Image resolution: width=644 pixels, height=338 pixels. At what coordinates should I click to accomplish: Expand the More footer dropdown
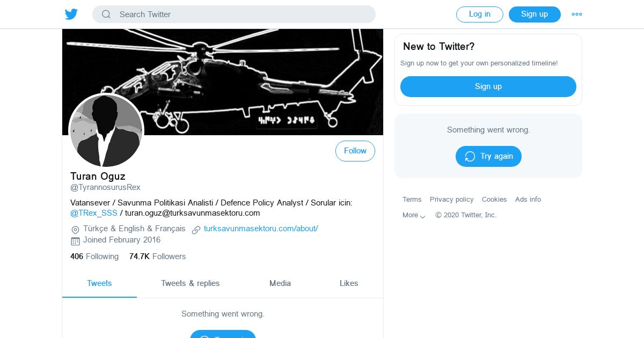tap(414, 215)
